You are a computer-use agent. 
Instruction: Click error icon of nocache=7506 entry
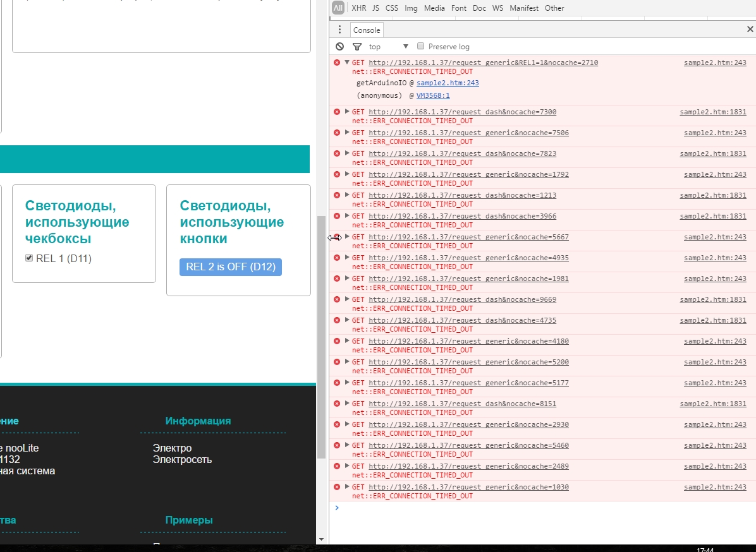336,133
